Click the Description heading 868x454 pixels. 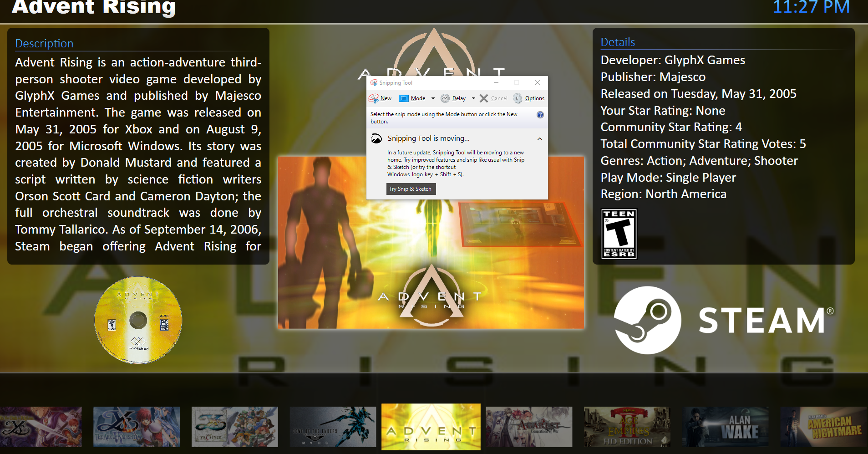point(44,43)
